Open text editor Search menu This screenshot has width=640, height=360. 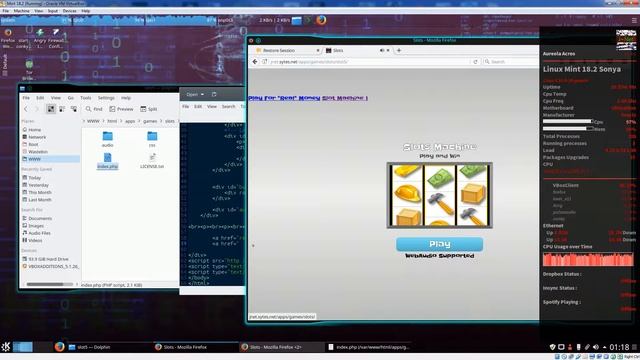pos(228,107)
